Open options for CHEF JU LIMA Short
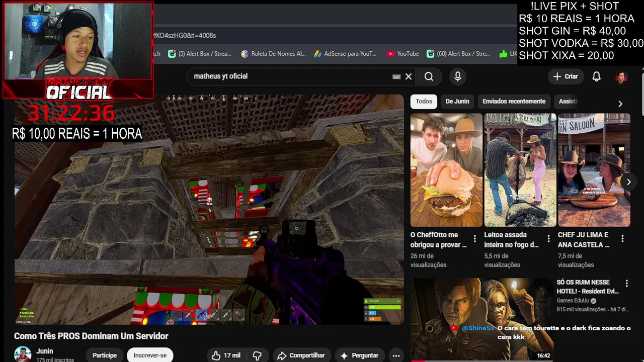644x362 pixels. coord(622,239)
